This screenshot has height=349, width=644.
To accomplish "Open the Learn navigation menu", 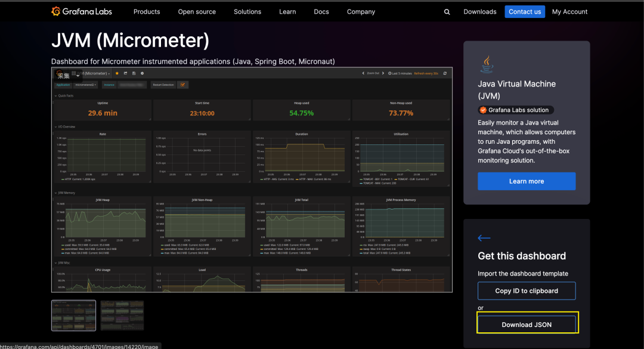I will [287, 12].
